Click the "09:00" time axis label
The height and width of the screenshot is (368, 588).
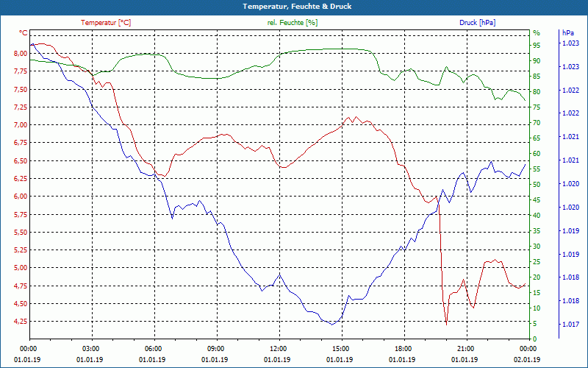tap(215, 349)
